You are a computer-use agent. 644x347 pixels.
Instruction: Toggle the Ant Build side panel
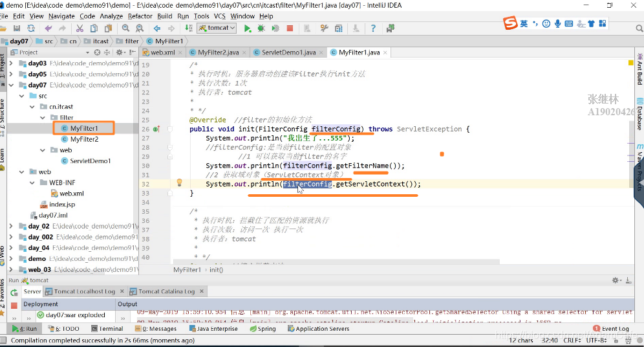(640, 70)
